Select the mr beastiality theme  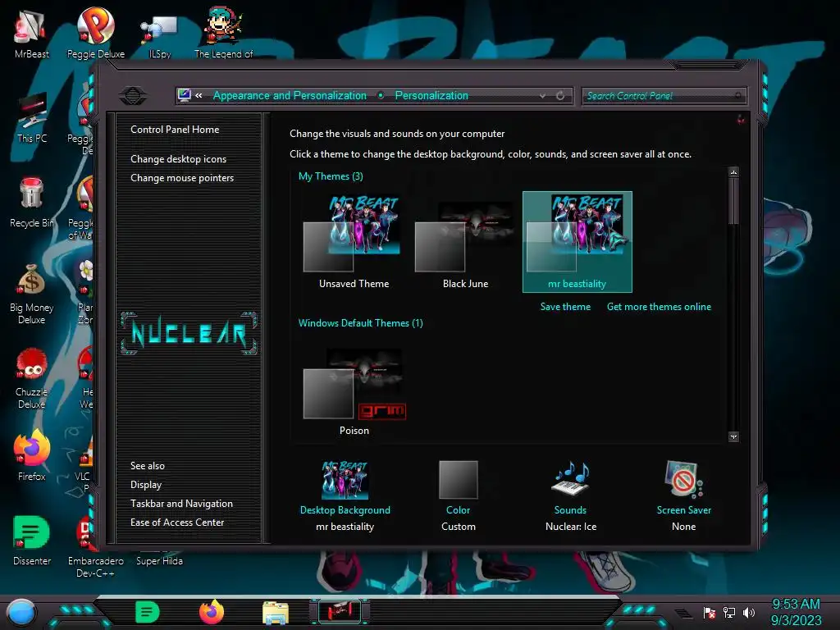[577, 242]
